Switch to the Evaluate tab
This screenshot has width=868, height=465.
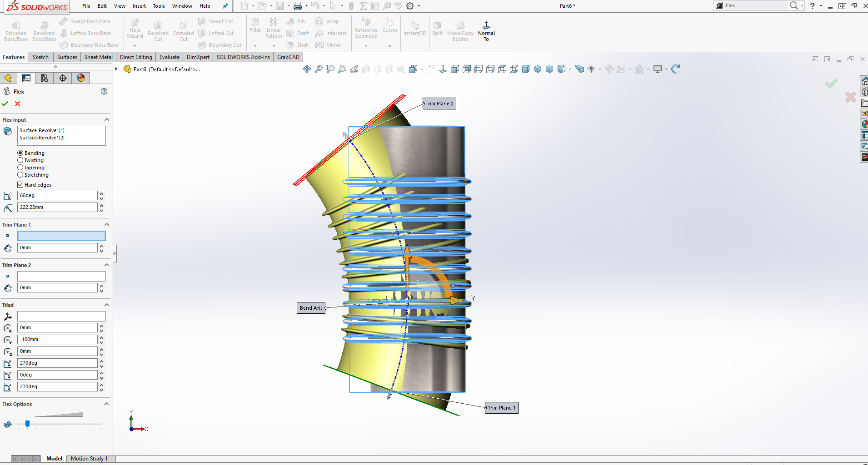click(x=170, y=57)
